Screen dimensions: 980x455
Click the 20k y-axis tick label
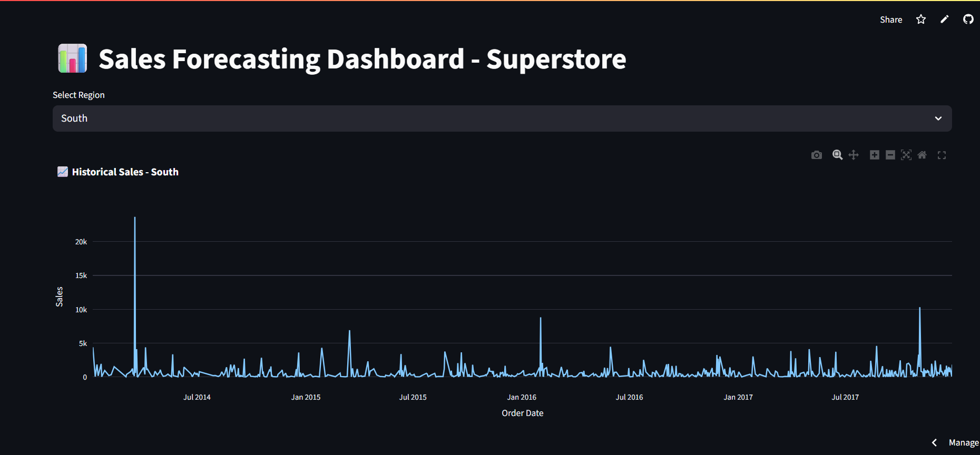81,242
